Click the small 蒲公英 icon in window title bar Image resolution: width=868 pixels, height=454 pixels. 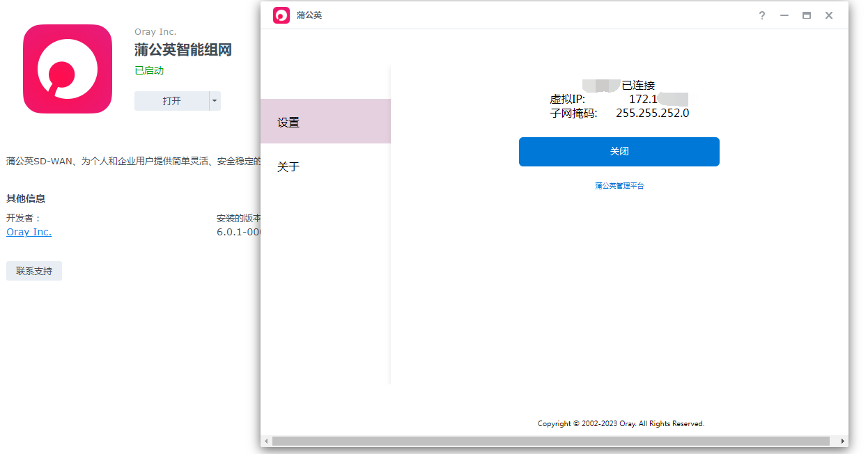point(281,15)
